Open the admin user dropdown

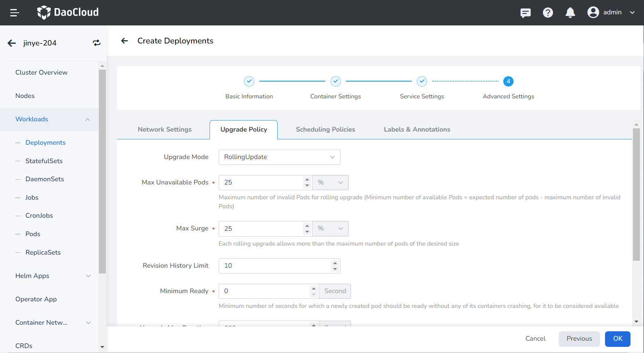coord(611,12)
